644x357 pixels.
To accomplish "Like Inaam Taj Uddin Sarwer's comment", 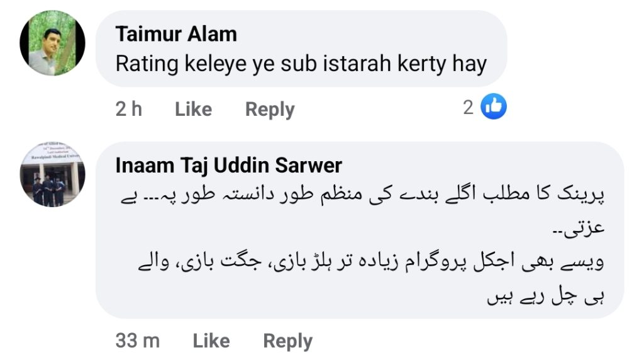I will tap(211, 341).
